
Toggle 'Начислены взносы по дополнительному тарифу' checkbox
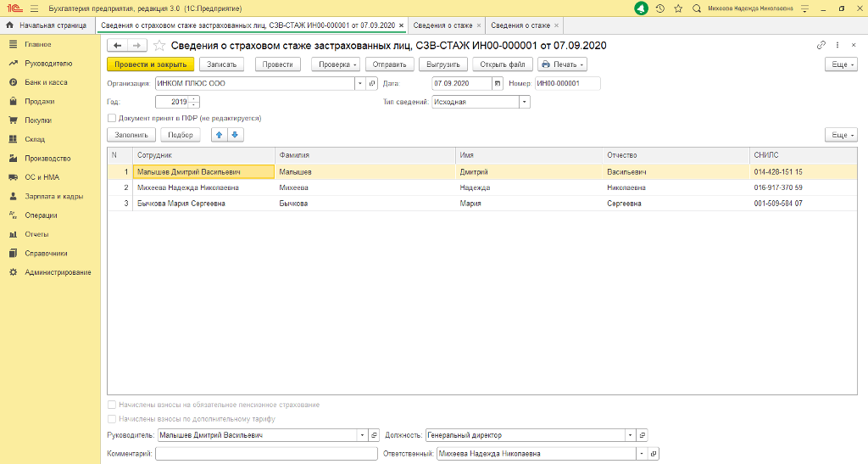coord(112,418)
